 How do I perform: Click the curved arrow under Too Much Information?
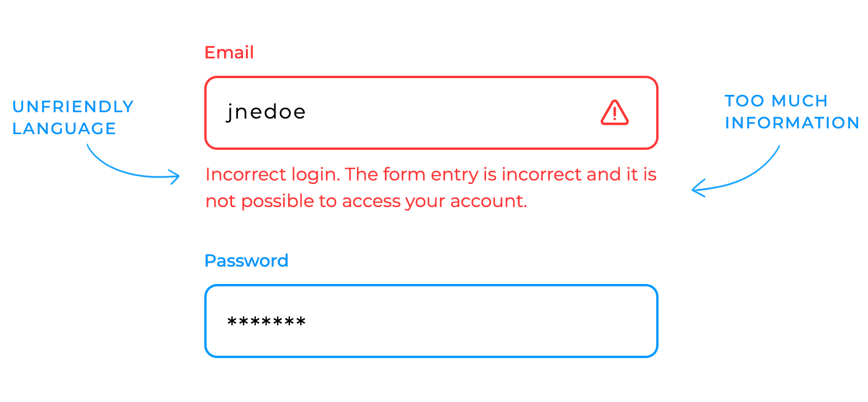point(736,171)
